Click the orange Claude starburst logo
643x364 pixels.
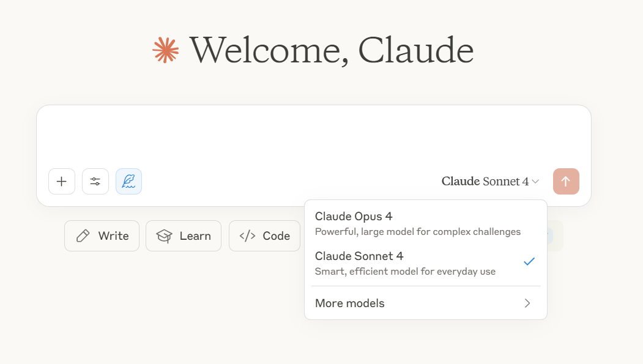(x=166, y=50)
